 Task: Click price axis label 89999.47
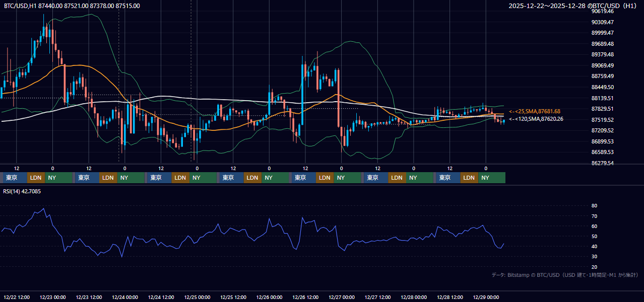[x=603, y=33]
